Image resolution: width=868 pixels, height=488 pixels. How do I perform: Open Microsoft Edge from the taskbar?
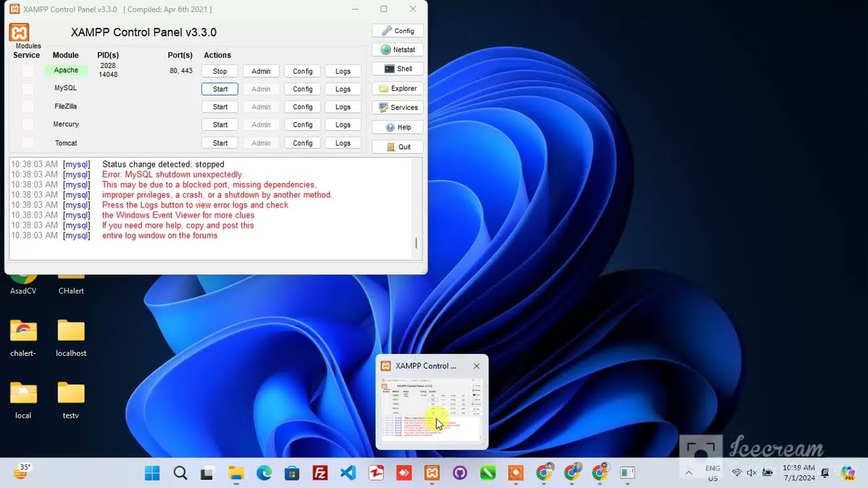point(264,472)
